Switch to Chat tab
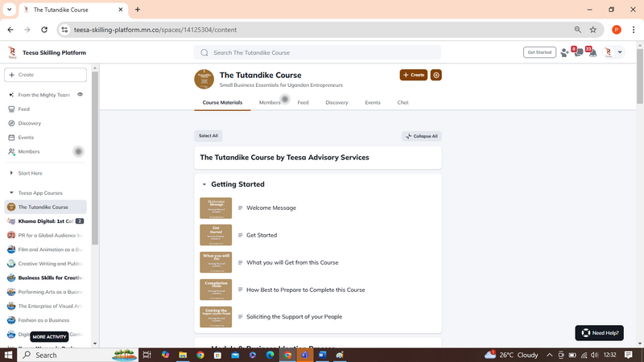 coord(403,103)
